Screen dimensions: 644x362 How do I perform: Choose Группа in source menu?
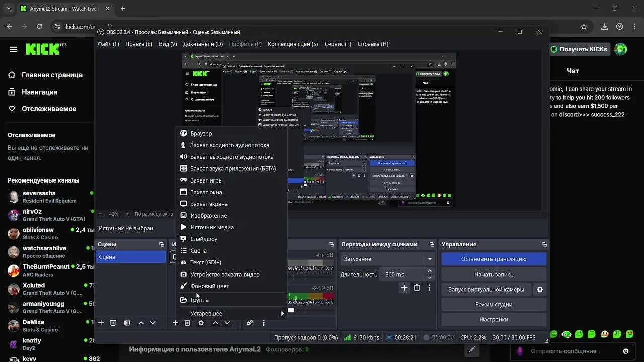point(232,300)
